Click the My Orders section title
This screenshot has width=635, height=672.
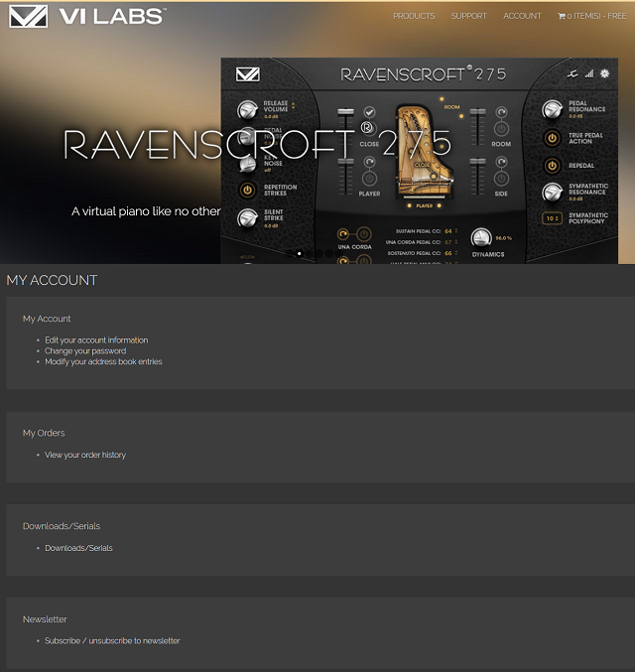tap(44, 434)
